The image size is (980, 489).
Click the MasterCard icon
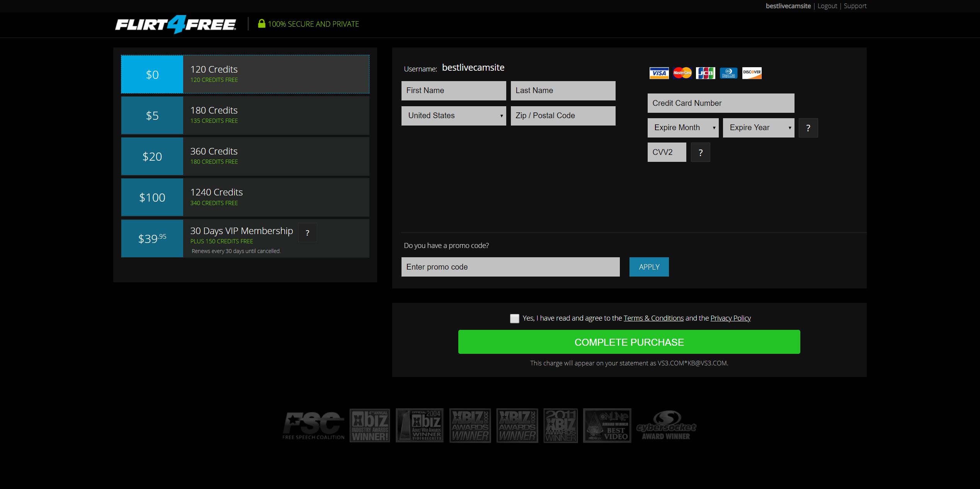682,73
